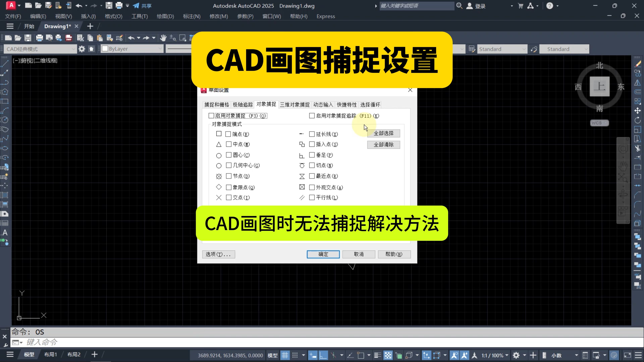Enable 中点 (Midpoint) snap checkbox
Image resolution: width=644 pixels, height=362 pixels.
click(228, 144)
